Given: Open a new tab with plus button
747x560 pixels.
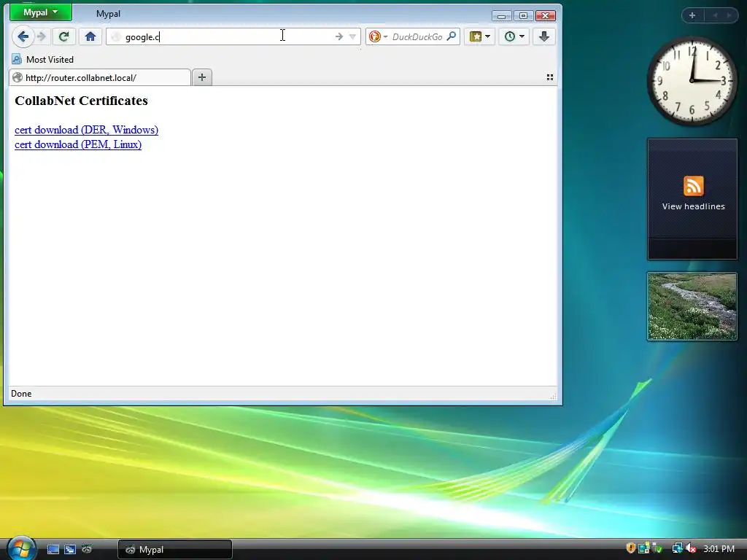Looking at the screenshot, I should [x=202, y=77].
